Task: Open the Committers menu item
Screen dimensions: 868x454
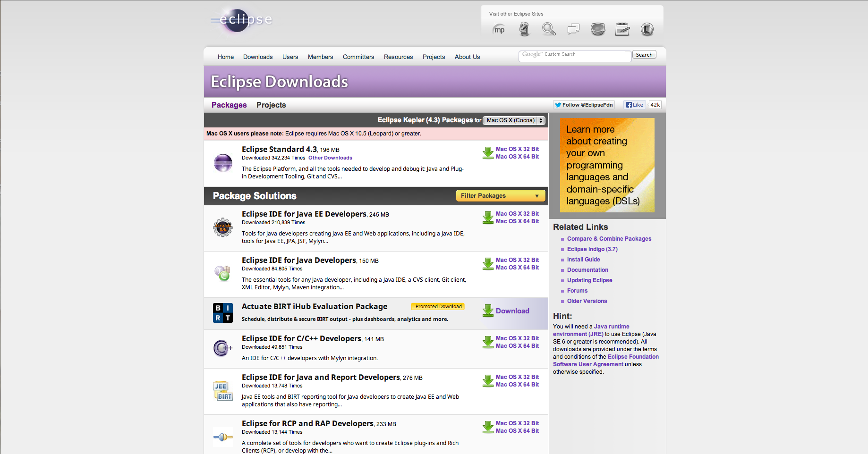Action: 358,57
